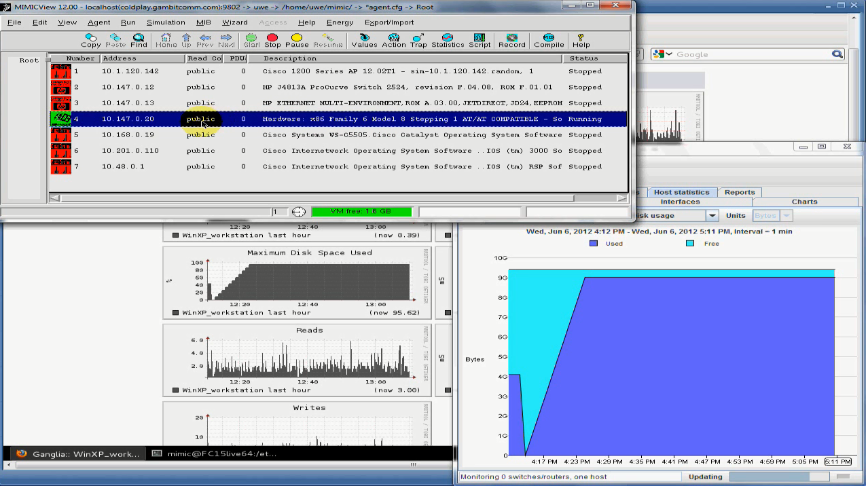Image resolution: width=868 pixels, height=486 pixels.
Task: Open the Trap tool
Action: click(x=418, y=40)
